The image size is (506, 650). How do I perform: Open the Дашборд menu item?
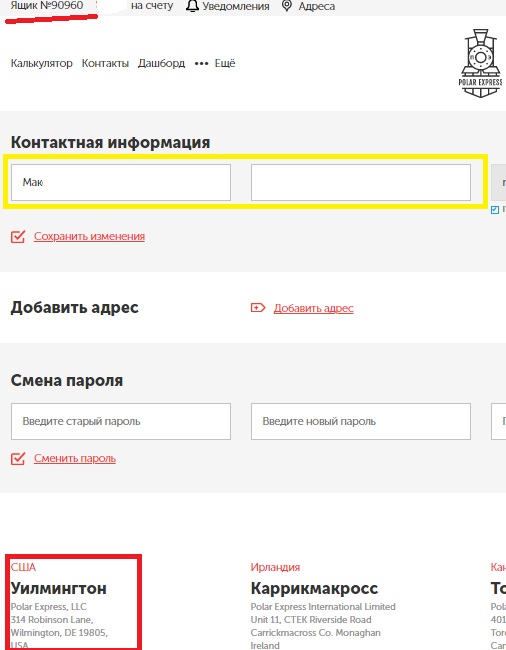pos(161,63)
